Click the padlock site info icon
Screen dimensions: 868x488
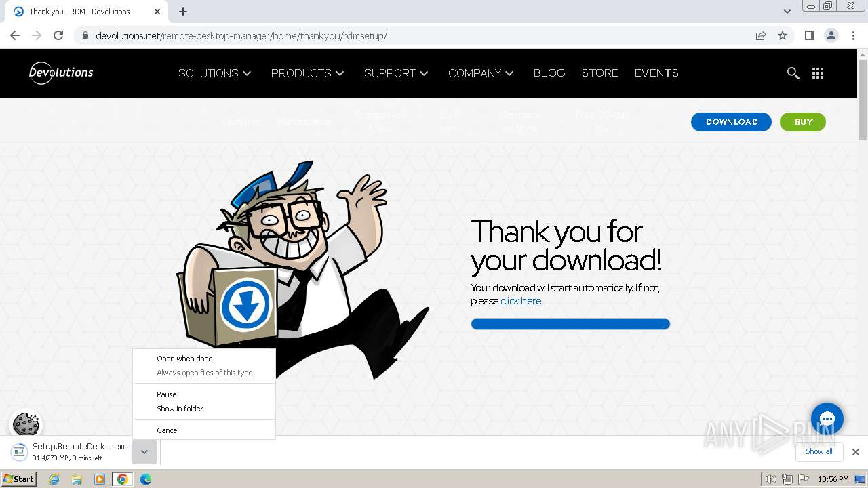tap(85, 35)
